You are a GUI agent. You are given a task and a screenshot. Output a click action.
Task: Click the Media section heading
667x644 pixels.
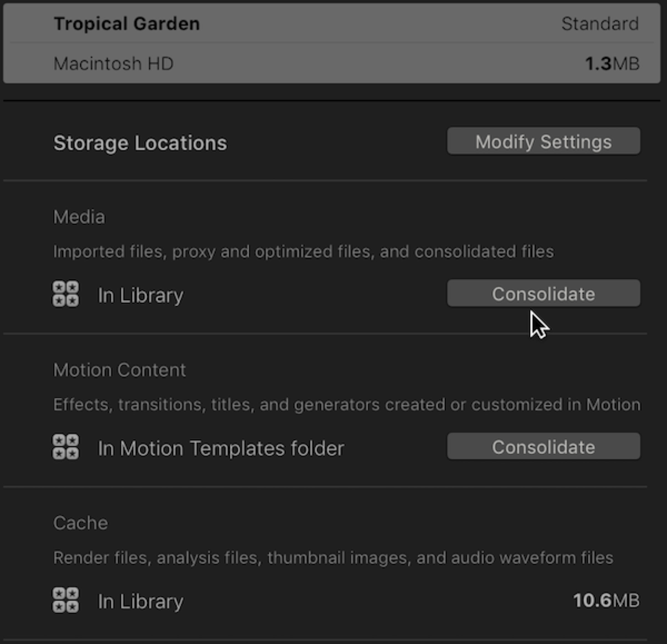coord(79,217)
